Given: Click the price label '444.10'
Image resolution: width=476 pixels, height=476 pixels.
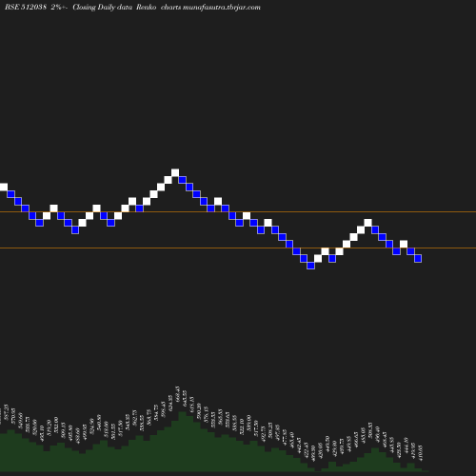Looking at the screenshot, I should (406, 446).
